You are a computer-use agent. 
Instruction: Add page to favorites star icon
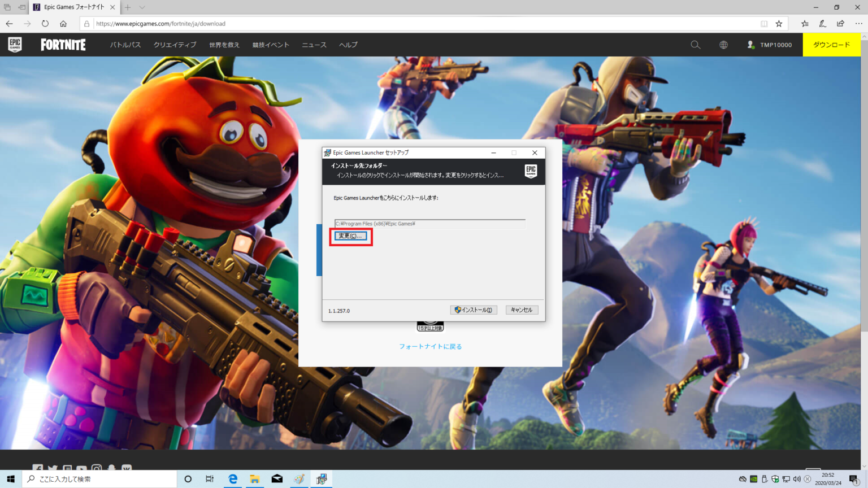pyautogui.click(x=779, y=24)
